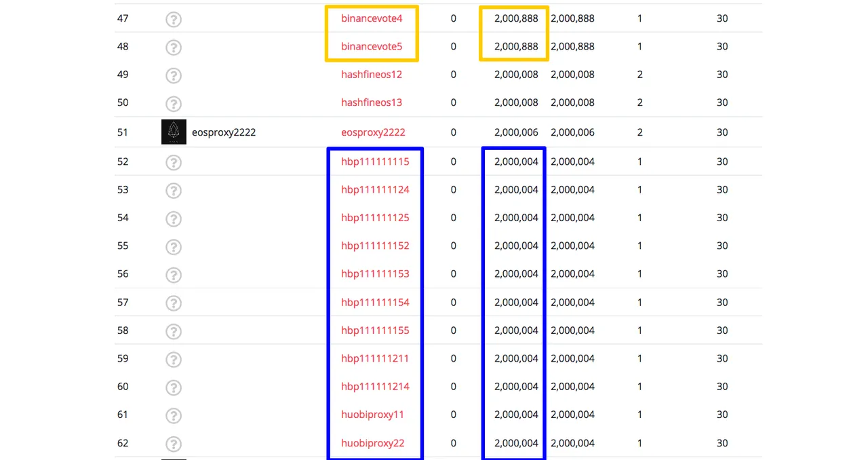868x460 pixels.
Task: Click the question mark icon in row 48
Action: point(174,47)
